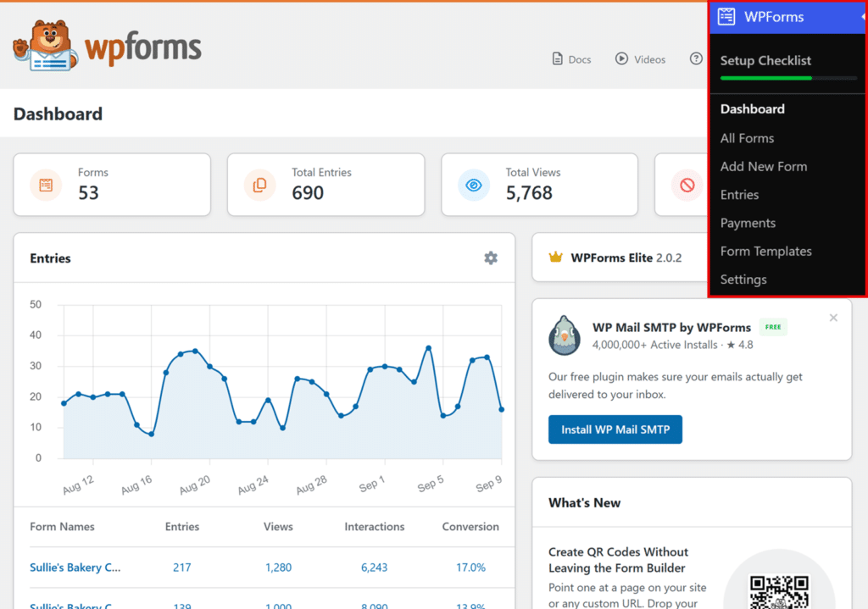Click the 1,280 views link
This screenshot has height=609, width=868.
(x=278, y=567)
